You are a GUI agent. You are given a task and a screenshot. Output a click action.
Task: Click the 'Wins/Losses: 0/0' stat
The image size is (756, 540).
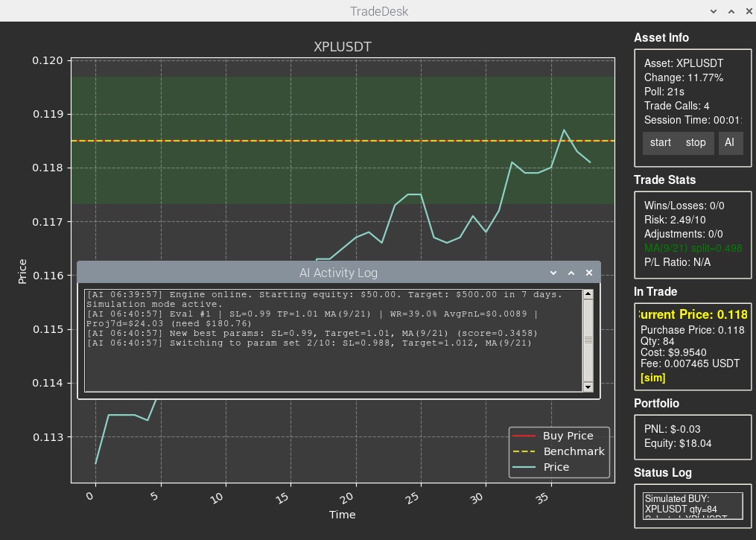(x=684, y=206)
